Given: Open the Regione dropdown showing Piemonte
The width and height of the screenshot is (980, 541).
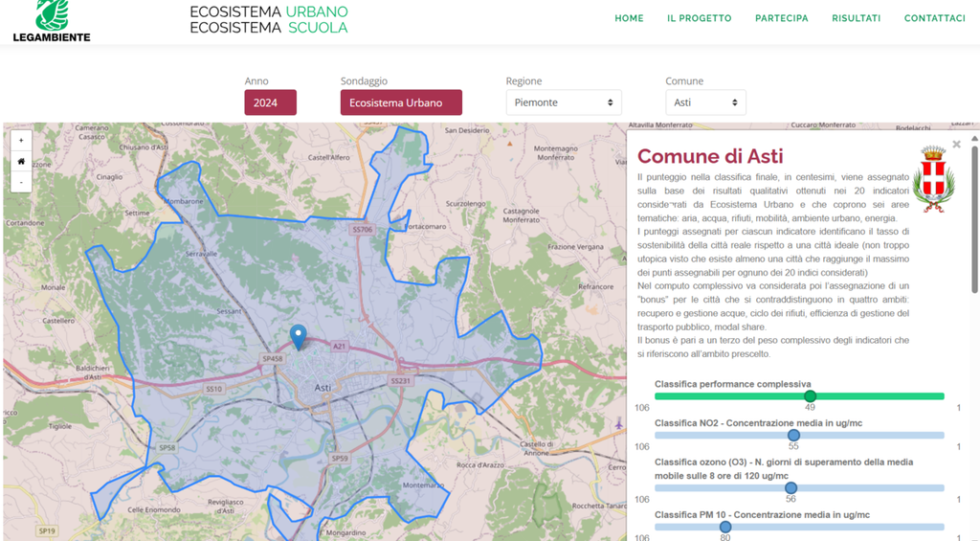Looking at the screenshot, I should click(563, 102).
